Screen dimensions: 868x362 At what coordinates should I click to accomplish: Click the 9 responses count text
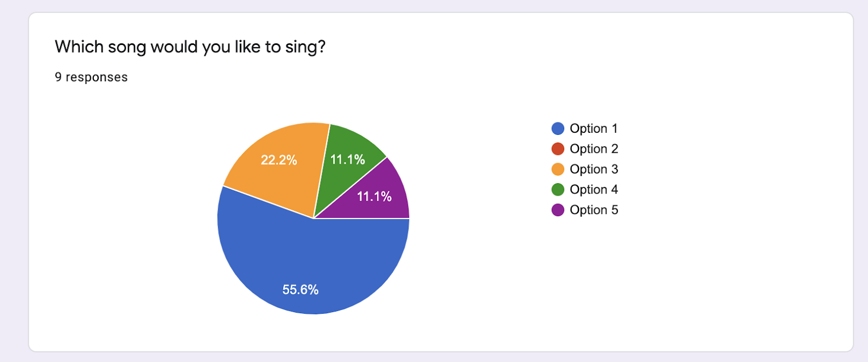91,77
